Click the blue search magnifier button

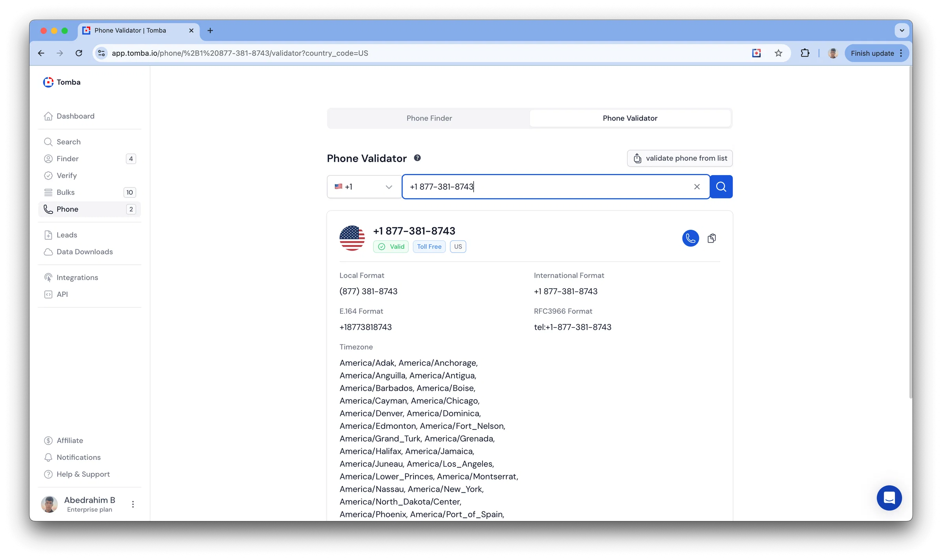click(x=721, y=187)
